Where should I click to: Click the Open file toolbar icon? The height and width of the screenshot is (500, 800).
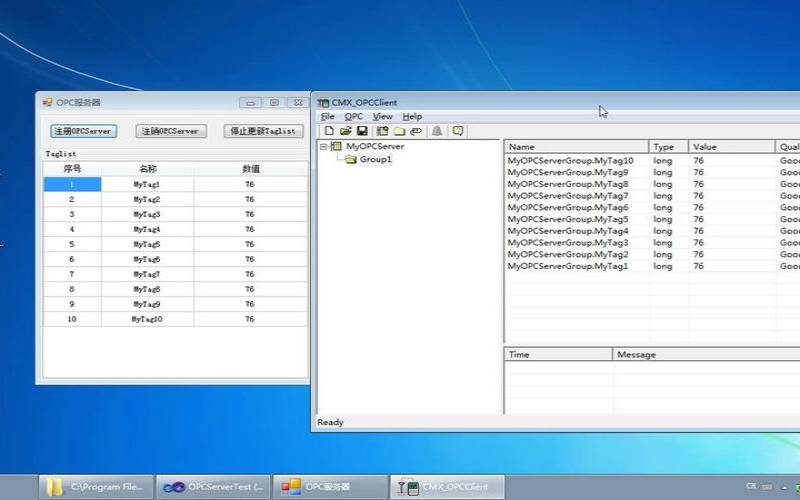pyautogui.click(x=345, y=131)
